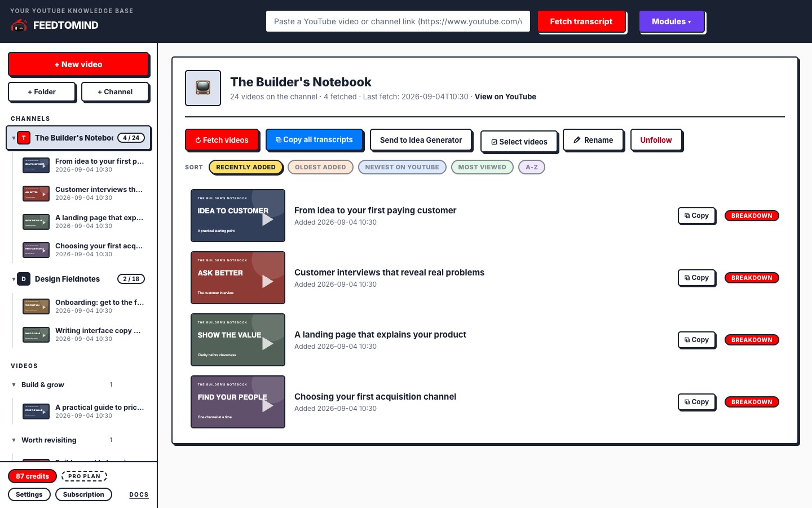Open Breakdown for 'Customer interviews that reveal real problems'
Screen dimensions: 812x508
click(752, 278)
